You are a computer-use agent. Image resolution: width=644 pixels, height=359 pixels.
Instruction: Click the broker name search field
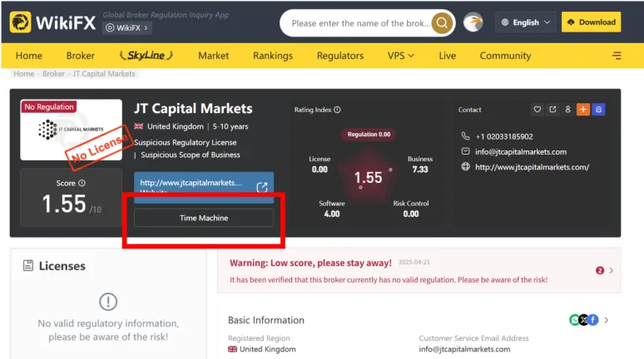tap(360, 23)
